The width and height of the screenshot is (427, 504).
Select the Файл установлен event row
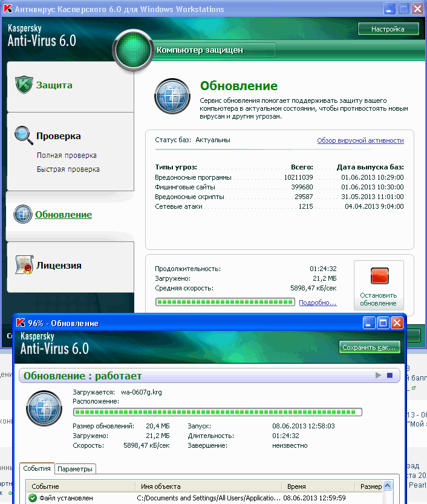click(x=205, y=498)
